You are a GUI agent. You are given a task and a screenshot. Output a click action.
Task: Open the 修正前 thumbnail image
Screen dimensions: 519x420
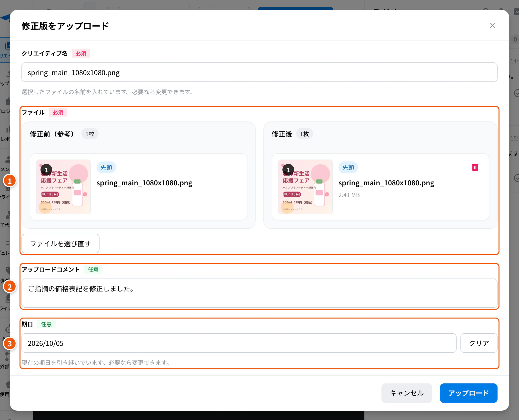(63, 187)
